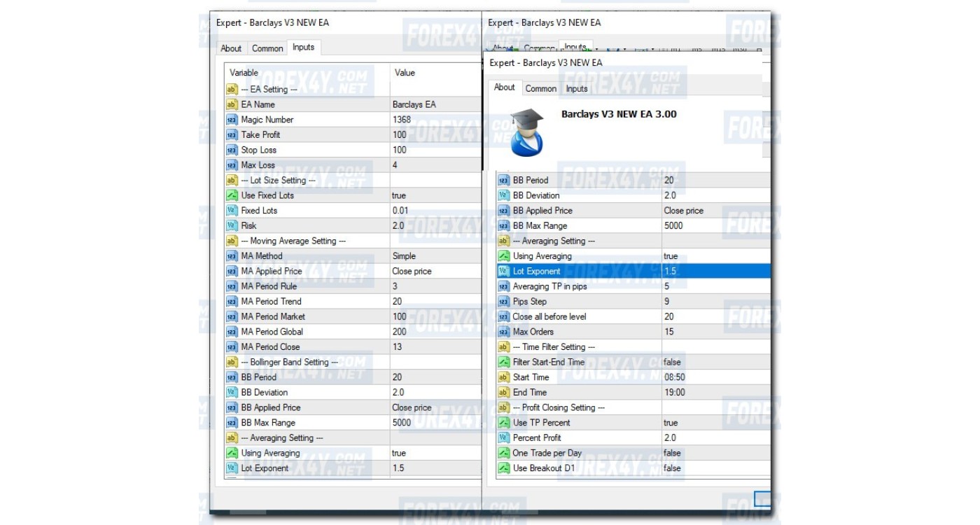Screen dimensions: 980x525
Task: Click the icon next to EA Name
Action: click(x=232, y=104)
